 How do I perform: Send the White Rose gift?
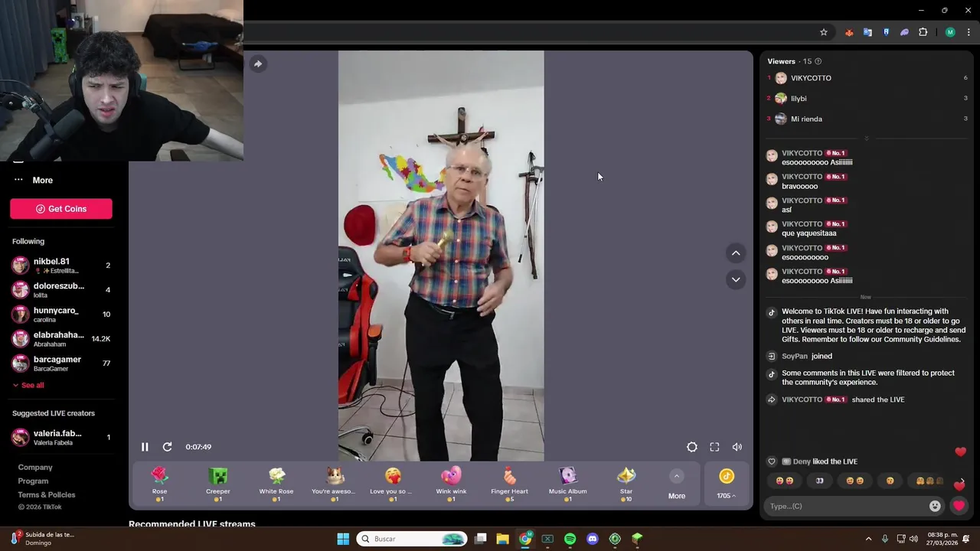click(x=276, y=484)
